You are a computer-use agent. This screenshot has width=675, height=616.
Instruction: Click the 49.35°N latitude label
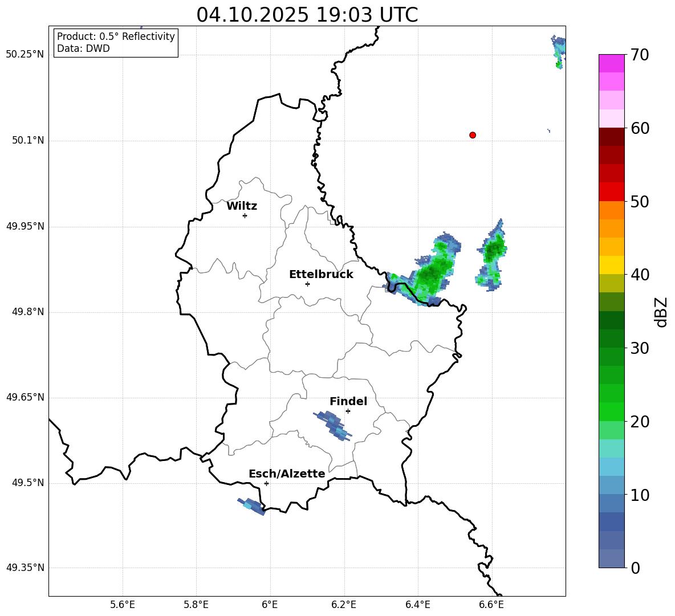pos(25,568)
